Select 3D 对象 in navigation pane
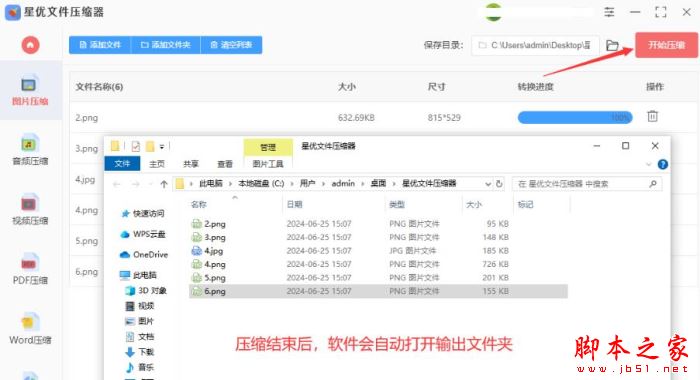The height and width of the screenshot is (380, 700). click(x=146, y=291)
